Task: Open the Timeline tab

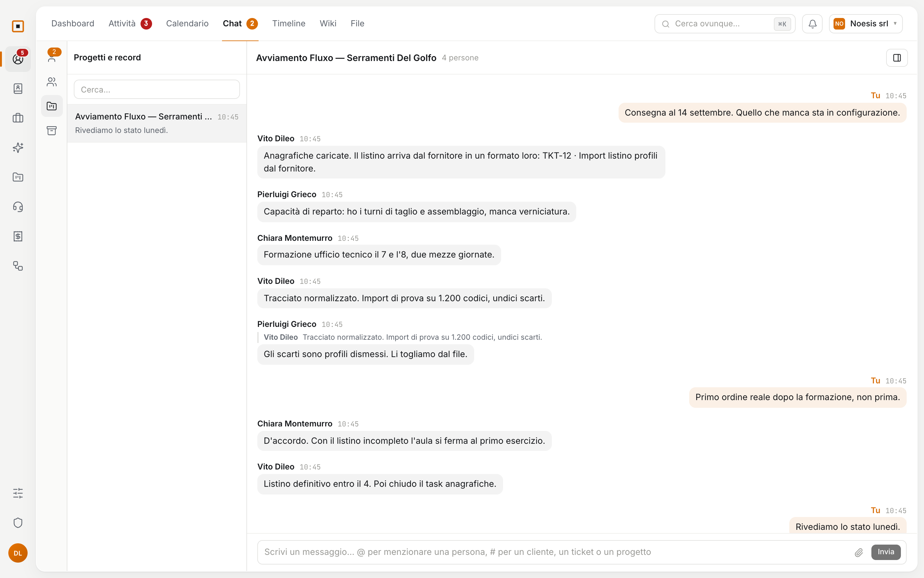Action: [x=289, y=23]
